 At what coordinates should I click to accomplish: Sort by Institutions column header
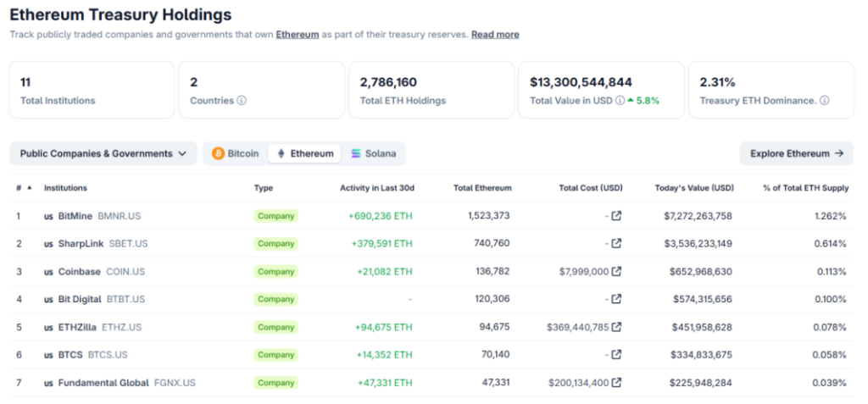(x=65, y=188)
